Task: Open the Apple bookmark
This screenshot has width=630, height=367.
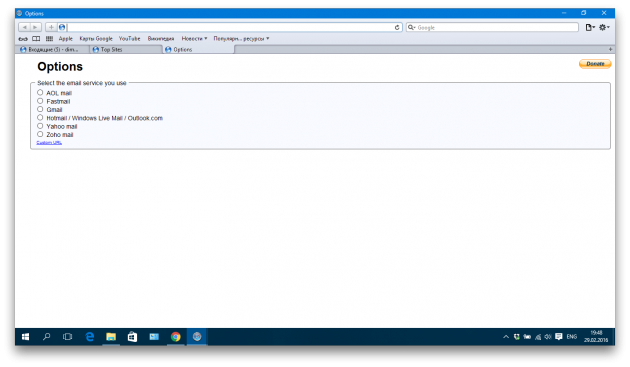Action: tap(65, 39)
